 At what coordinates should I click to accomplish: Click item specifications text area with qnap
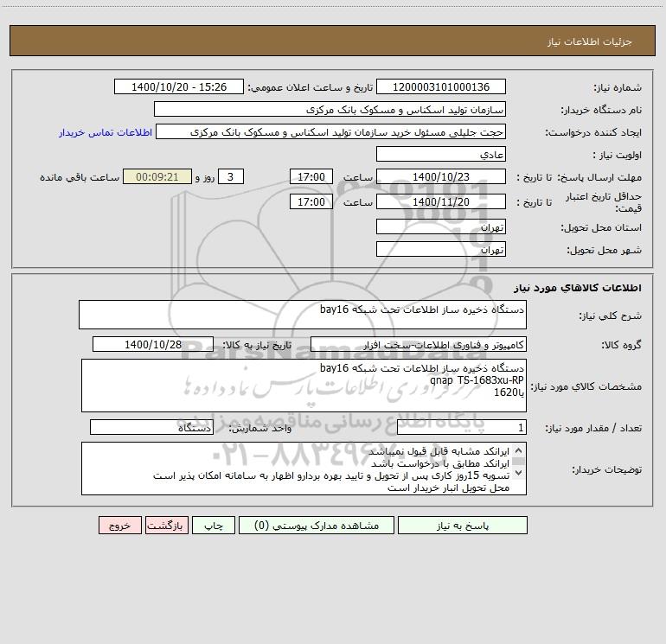(x=304, y=386)
